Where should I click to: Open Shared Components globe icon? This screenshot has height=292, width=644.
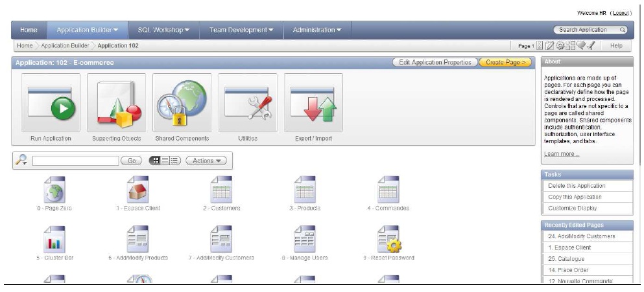(x=182, y=103)
